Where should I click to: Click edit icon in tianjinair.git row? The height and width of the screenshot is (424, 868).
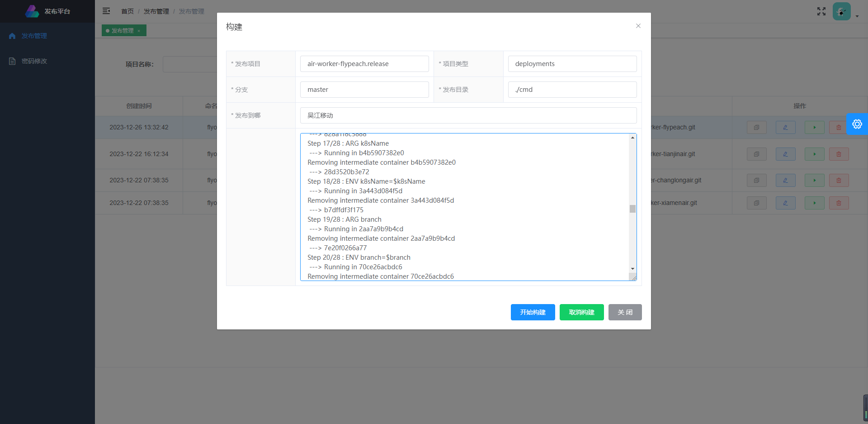tap(785, 154)
